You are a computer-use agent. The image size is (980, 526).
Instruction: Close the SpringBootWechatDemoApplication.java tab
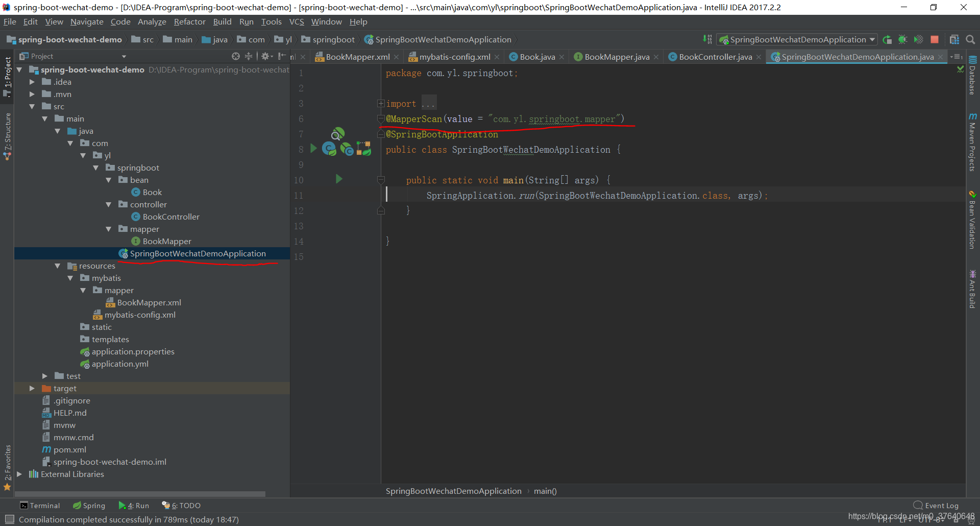(940, 57)
